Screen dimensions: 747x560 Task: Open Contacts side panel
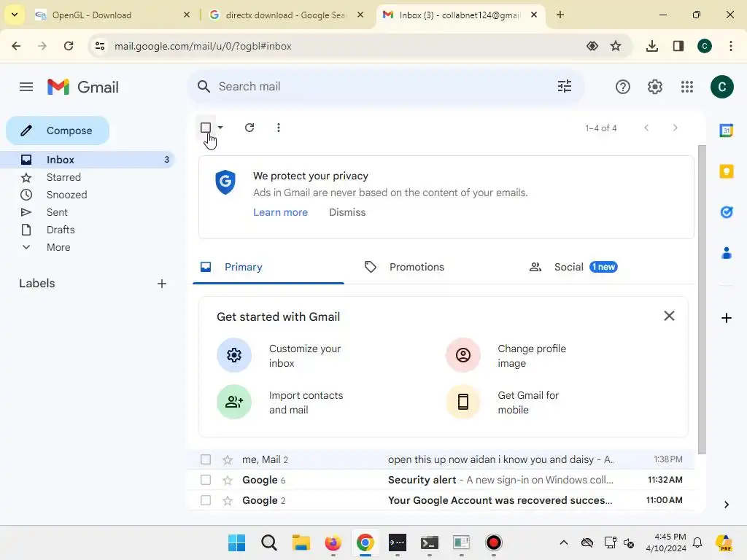click(x=726, y=253)
